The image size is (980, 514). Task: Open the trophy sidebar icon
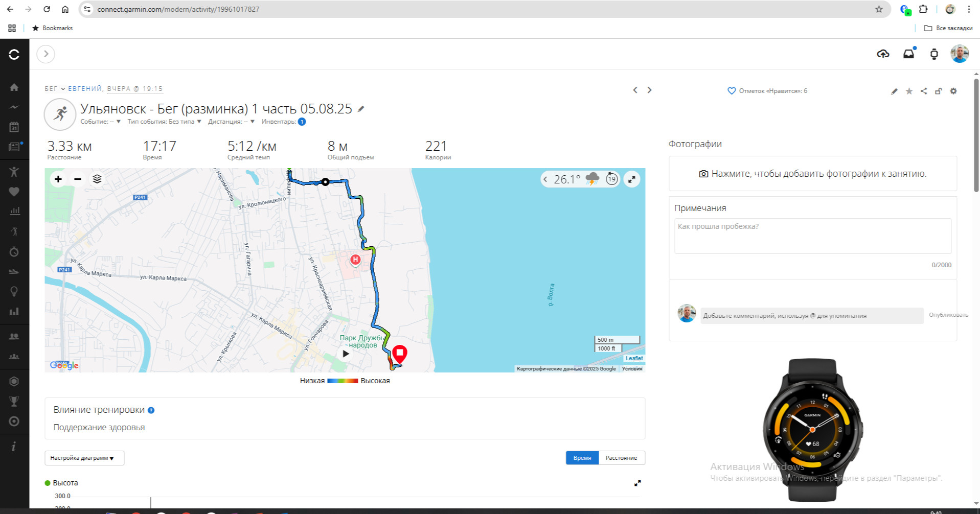click(14, 402)
